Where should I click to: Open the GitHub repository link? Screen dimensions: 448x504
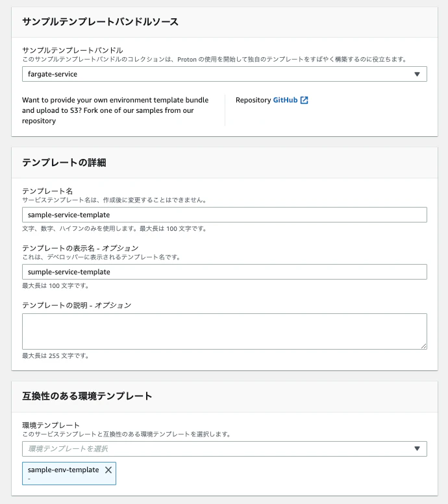(285, 100)
